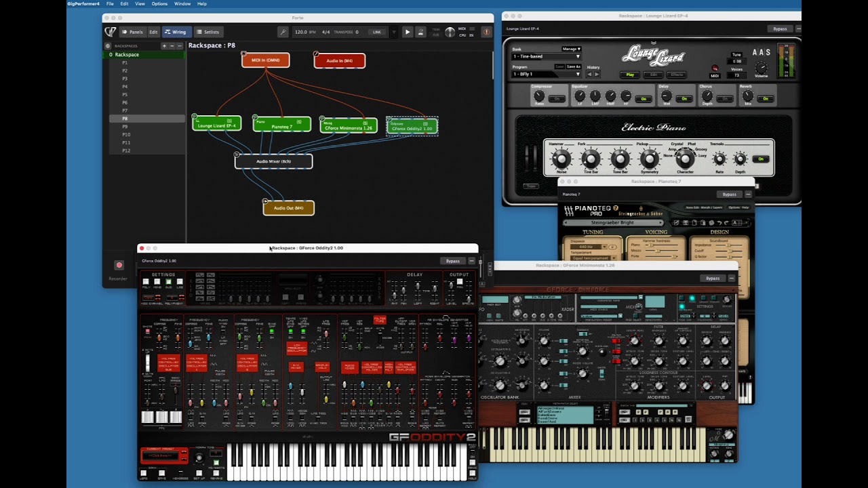
Task: Toggle the Lounge Lizard Reverb On switch
Action: click(766, 99)
